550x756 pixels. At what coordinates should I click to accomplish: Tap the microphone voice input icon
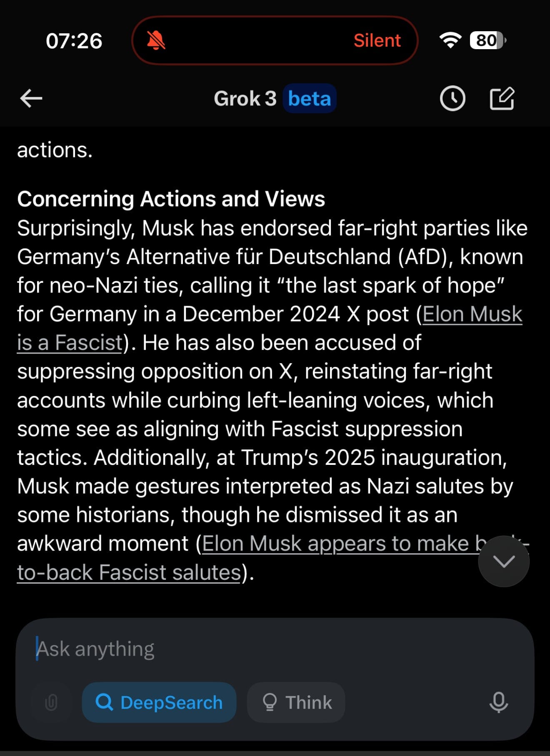tap(498, 702)
